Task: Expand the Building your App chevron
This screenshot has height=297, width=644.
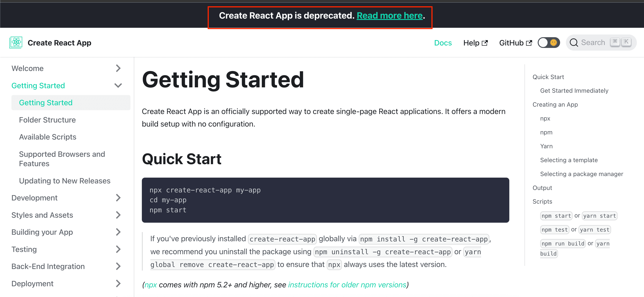Action: [x=118, y=232]
